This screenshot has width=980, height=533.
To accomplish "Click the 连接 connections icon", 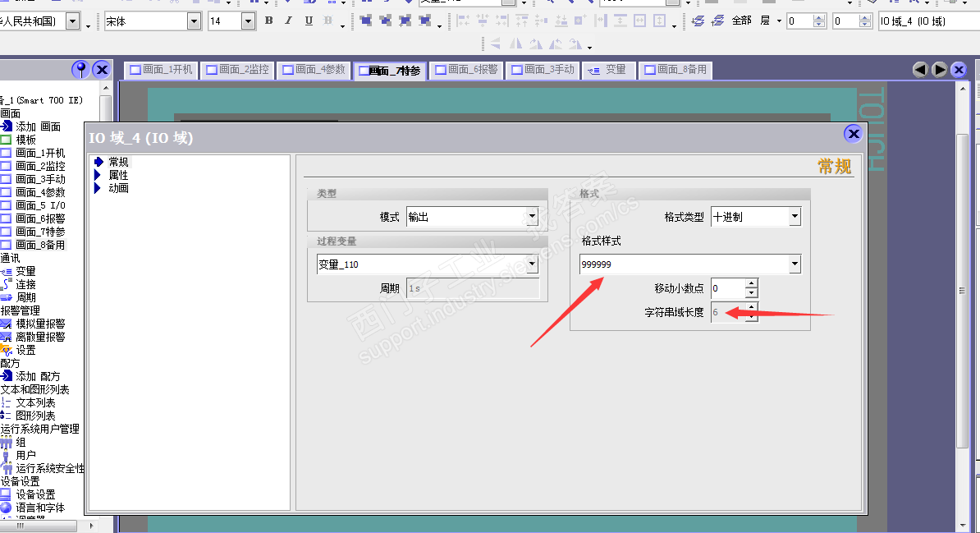I will [7, 284].
